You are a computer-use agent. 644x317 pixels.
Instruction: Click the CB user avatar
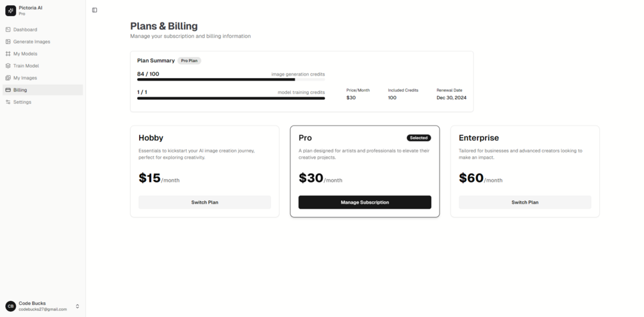click(x=11, y=306)
